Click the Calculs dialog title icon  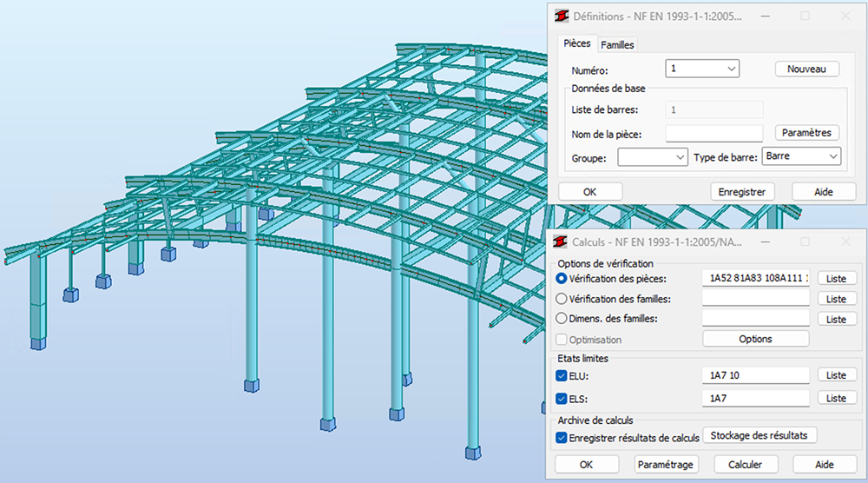(x=561, y=242)
